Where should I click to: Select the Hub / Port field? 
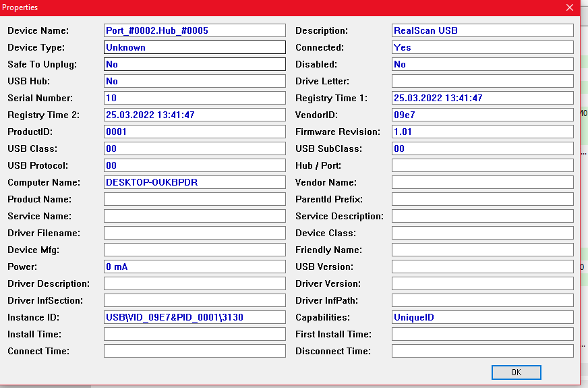click(x=483, y=165)
